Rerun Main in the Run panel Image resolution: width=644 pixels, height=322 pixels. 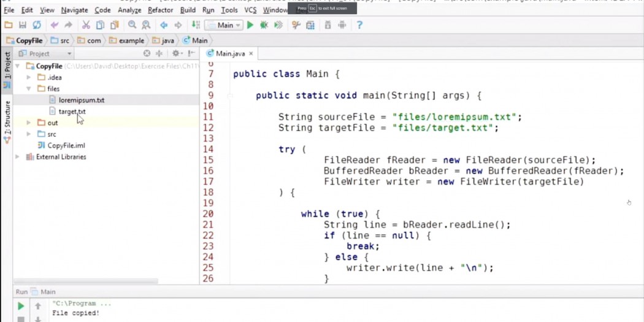pyautogui.click(x=21, y=305)
